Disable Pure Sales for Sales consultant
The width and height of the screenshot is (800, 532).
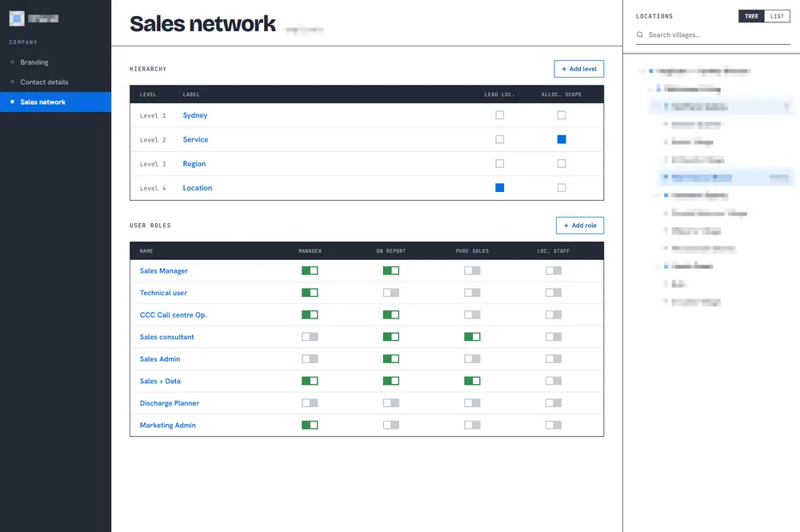pos(473,337)
